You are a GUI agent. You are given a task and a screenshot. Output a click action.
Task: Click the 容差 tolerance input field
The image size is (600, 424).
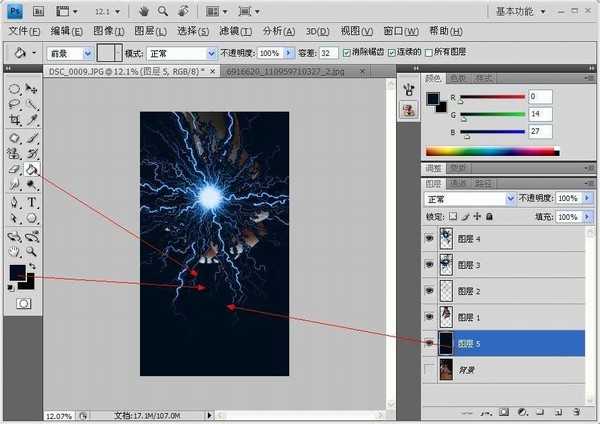[x=328, y=52]
